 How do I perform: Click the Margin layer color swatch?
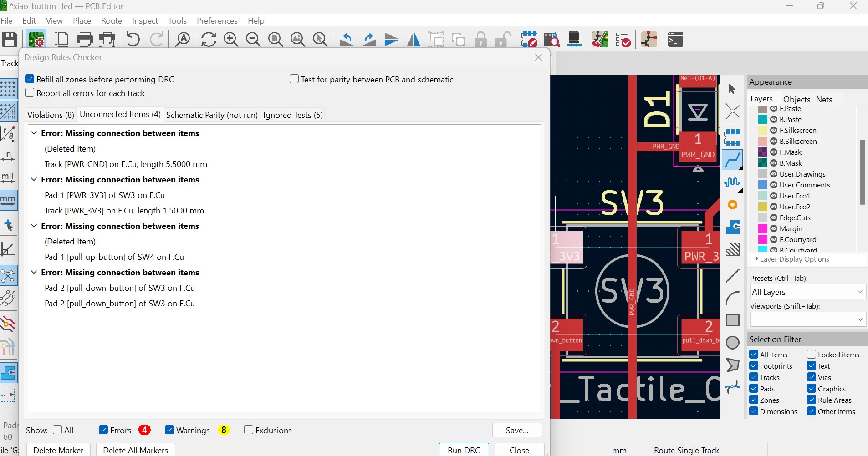coord(763,229)
